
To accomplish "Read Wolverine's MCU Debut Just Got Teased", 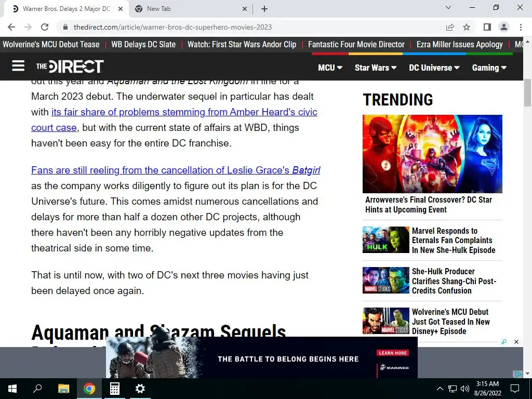I will click(450, 321).
